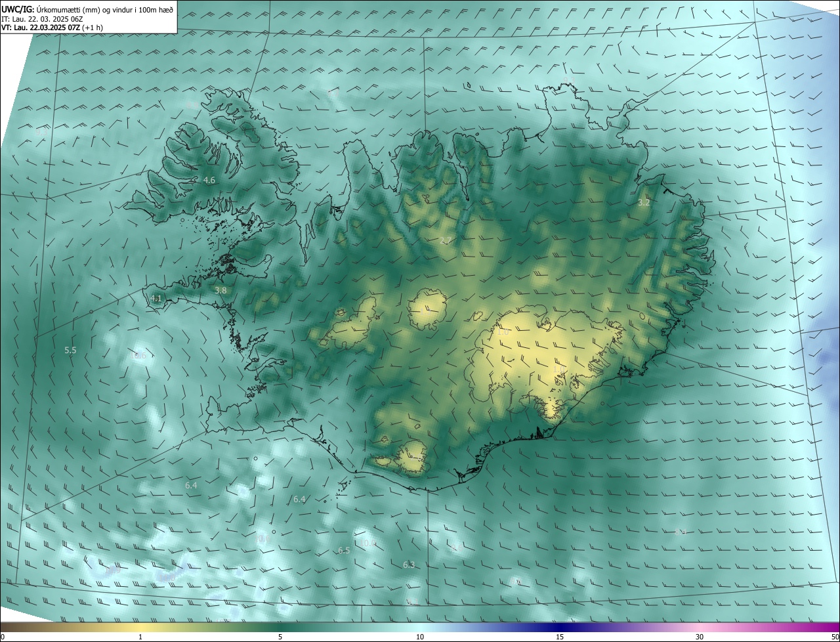Click the 4.1 value label on the map

[x=156, y=298]
